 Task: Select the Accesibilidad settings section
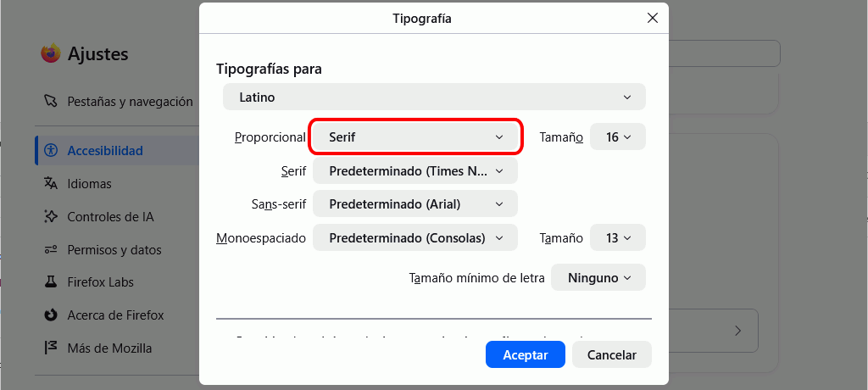(117, 150)
